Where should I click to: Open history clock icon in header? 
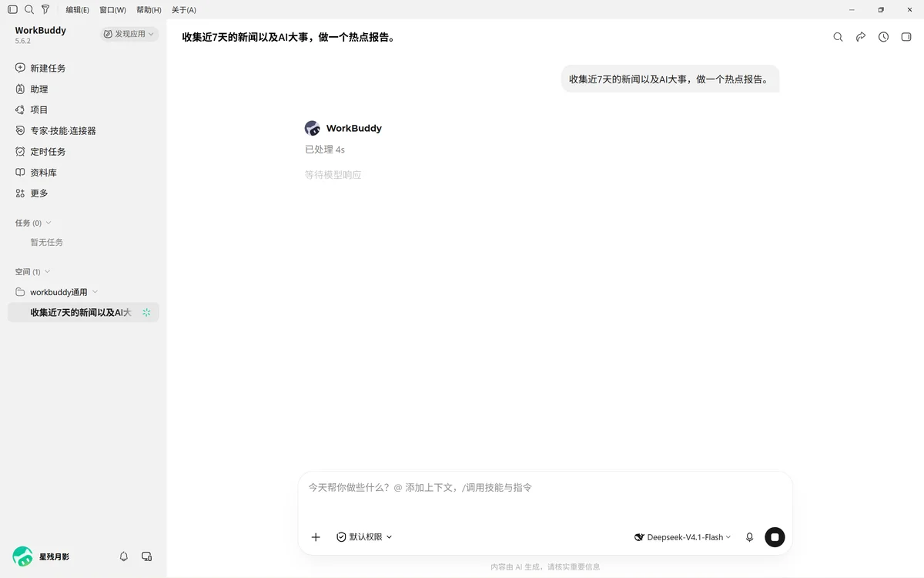pos(883,37)
